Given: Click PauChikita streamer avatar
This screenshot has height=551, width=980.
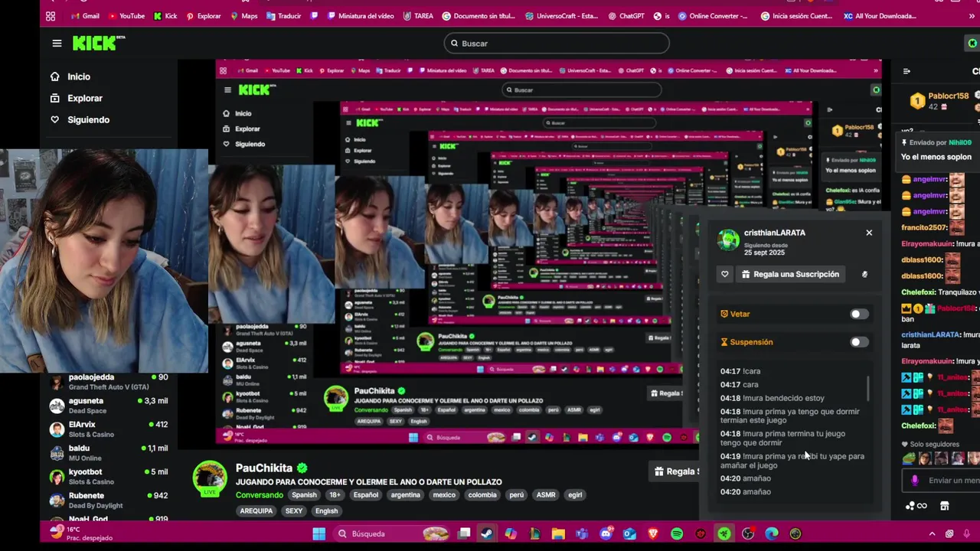Looking at the screenshot, I should coord(210,478).
